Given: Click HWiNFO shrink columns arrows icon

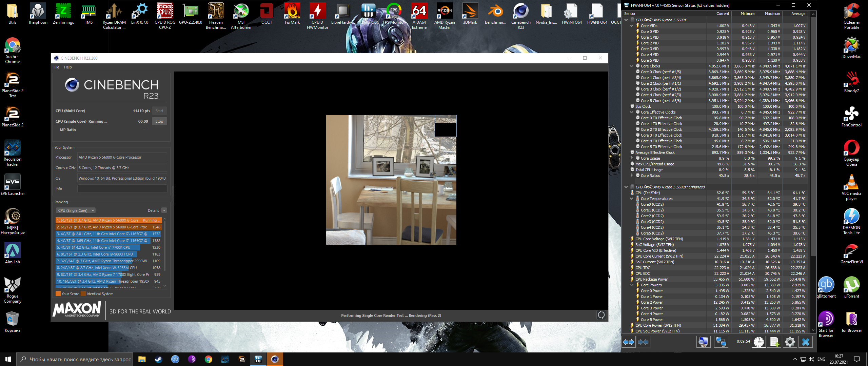Looking at the screenshot, I should pyautogui.click(x=643, y=342).
